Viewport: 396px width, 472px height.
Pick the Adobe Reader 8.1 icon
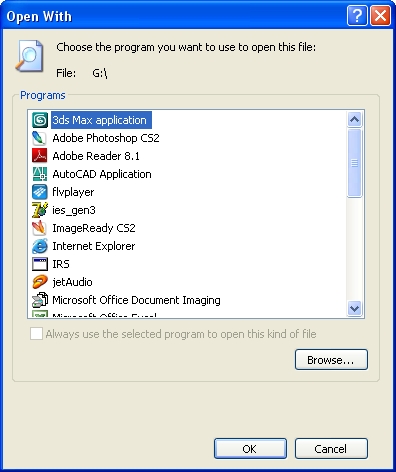click(40, 156)
